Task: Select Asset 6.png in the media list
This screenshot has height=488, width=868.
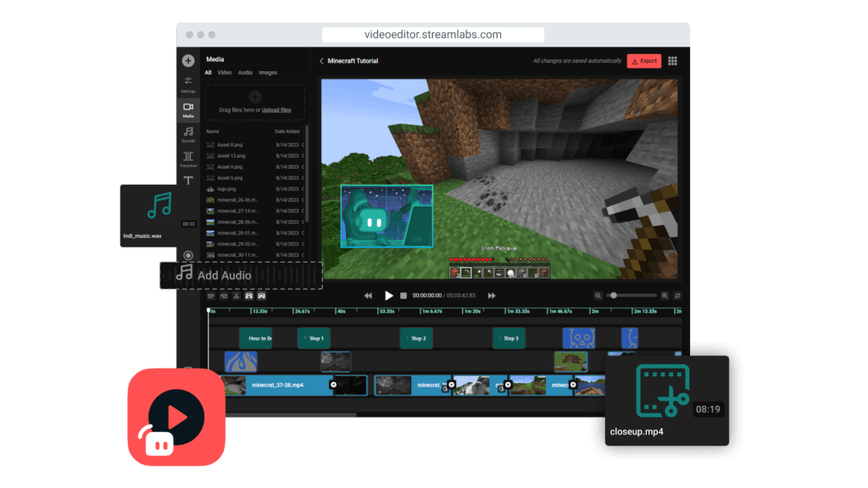Action: click(x=254, y=178)
